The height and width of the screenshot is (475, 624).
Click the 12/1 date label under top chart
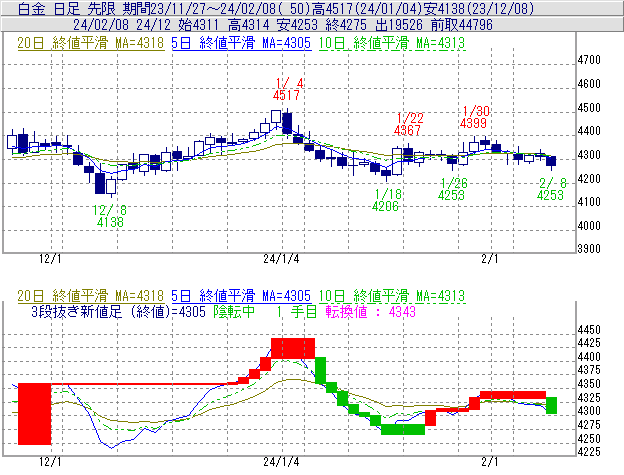point(51,259)
